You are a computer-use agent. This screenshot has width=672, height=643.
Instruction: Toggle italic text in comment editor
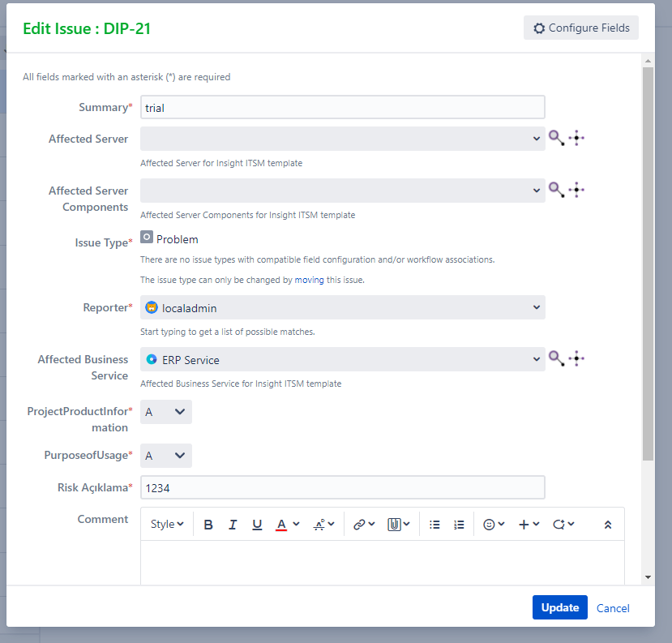pos(233,525)
